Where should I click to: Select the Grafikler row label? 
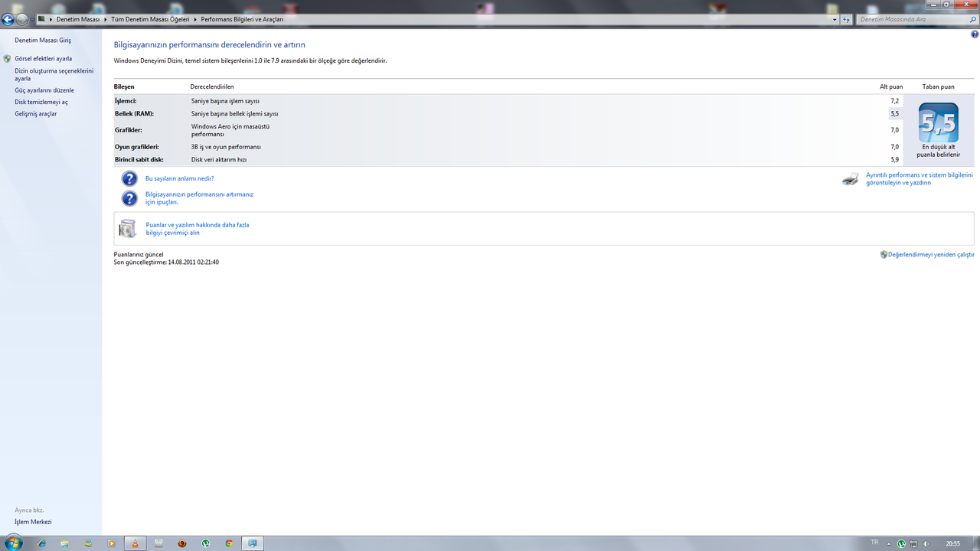pyautogui.click(x=129, y=130)
